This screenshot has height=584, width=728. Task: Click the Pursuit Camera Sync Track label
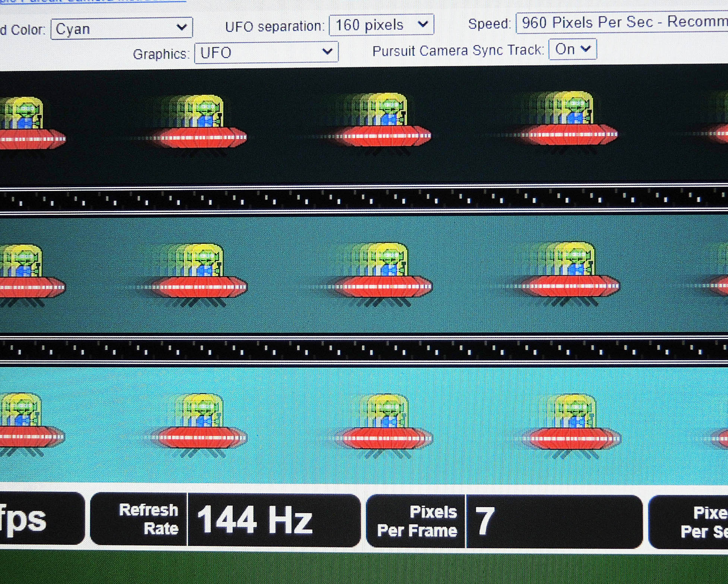click(x=458, y=50)
